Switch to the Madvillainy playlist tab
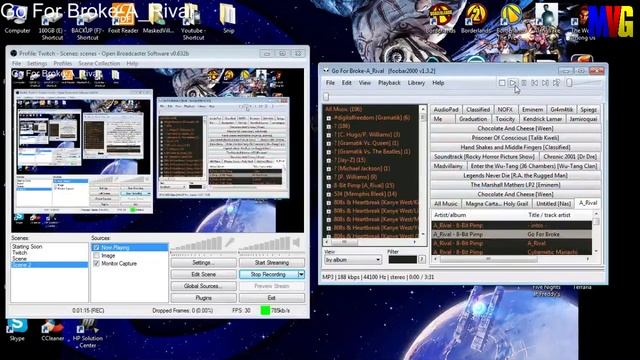Screen dimensions: 640x360 448,166
